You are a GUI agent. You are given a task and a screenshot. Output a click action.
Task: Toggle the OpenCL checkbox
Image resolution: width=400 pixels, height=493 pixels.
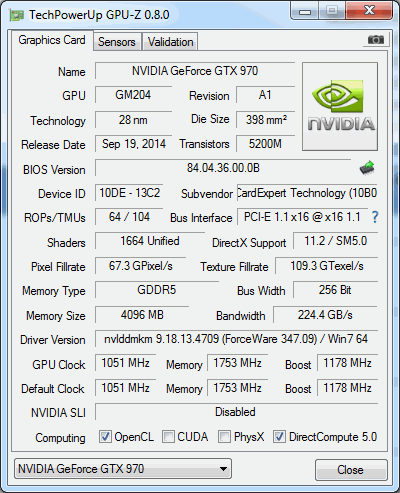pyautogui.click(x=105, y=436)
